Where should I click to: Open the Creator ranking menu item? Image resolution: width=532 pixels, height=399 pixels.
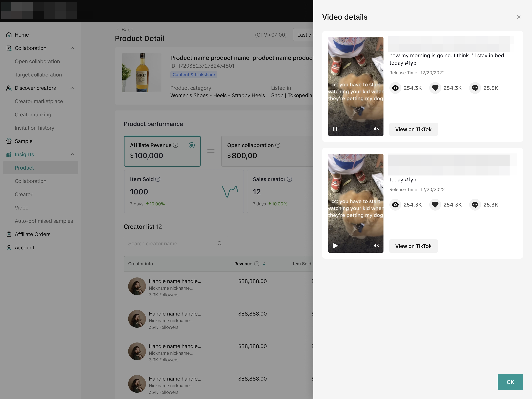click(33, 115)
